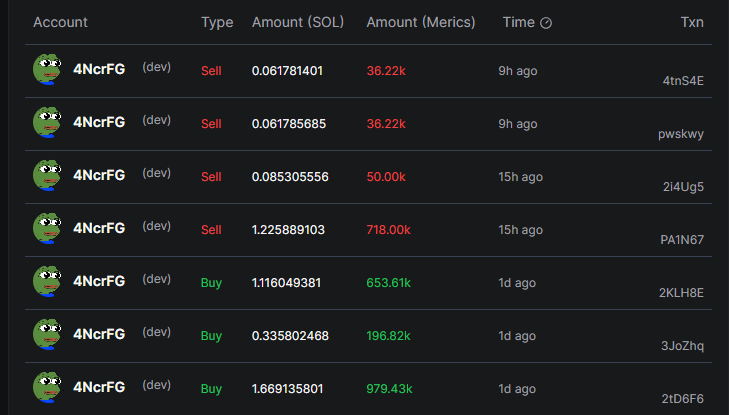The image size is (729, 415).
Task: Click the red 718.00k Merics amount
Action: [389, 230]
